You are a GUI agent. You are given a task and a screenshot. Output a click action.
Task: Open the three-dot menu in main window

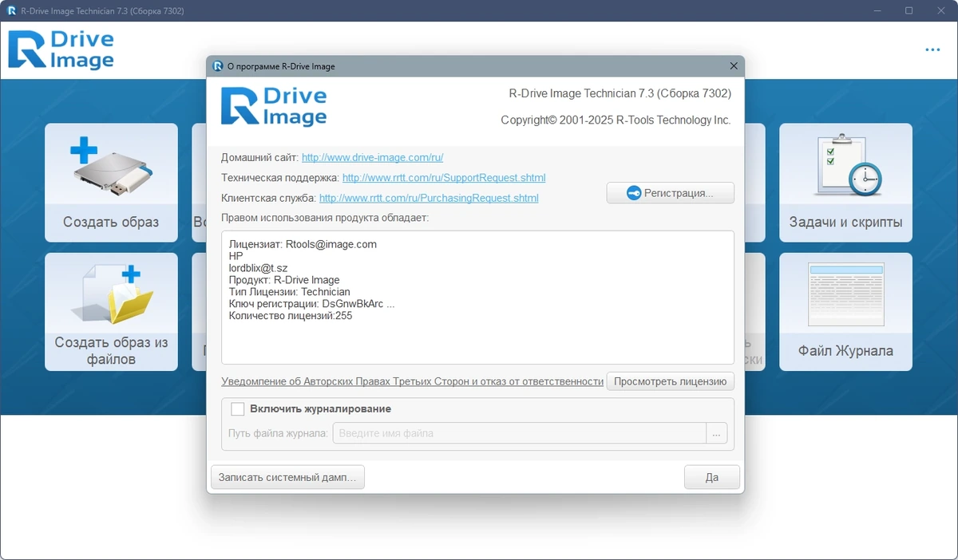point(932,49)
